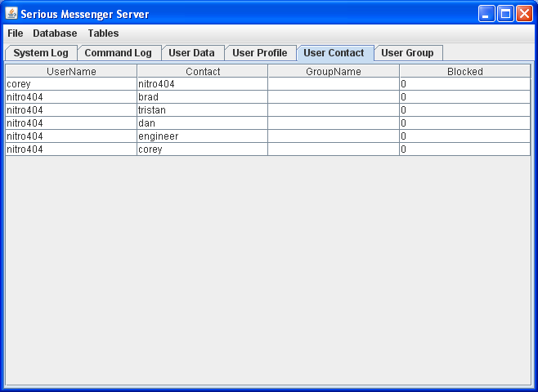
Task: Select the tristan contact cell
Action: (202, 110)
